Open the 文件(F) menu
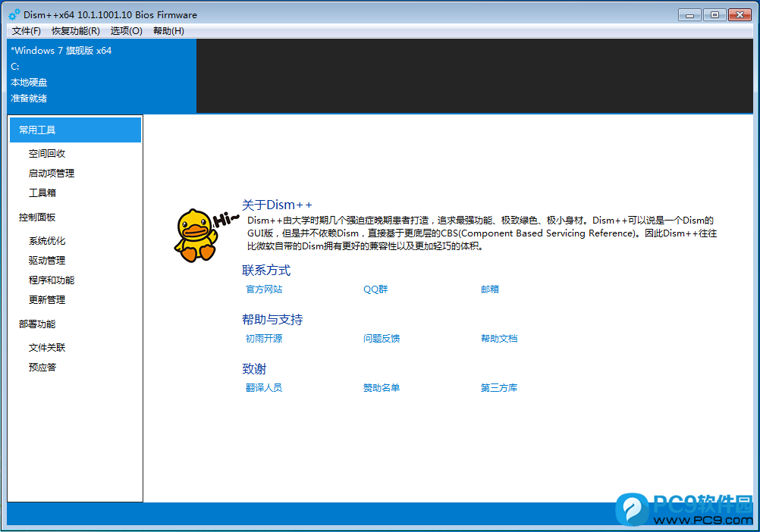The height and width of the screenshot is (532, 760). pyautogui.click(x=27, y=31)
